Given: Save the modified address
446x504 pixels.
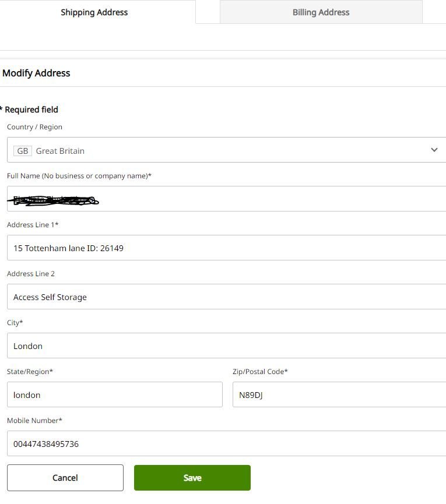Looking at the screenshot, I should (x=192, y=478).
